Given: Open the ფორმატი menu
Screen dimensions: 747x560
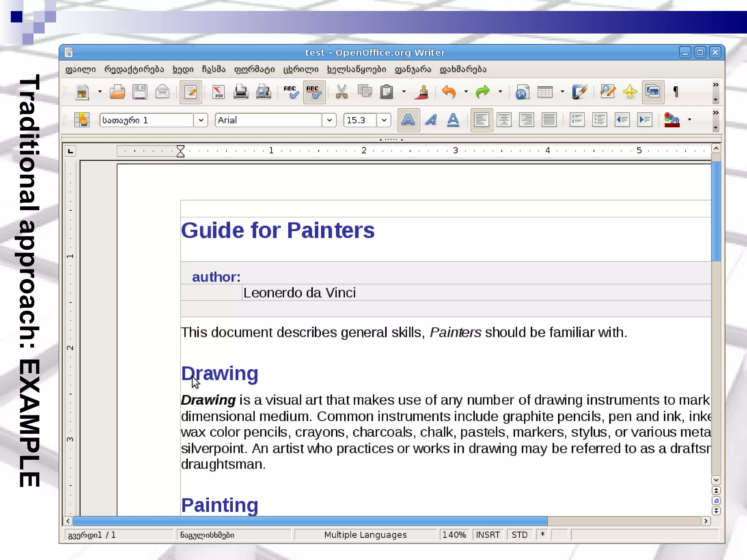Looking at the screenshot, I should 254,69.
